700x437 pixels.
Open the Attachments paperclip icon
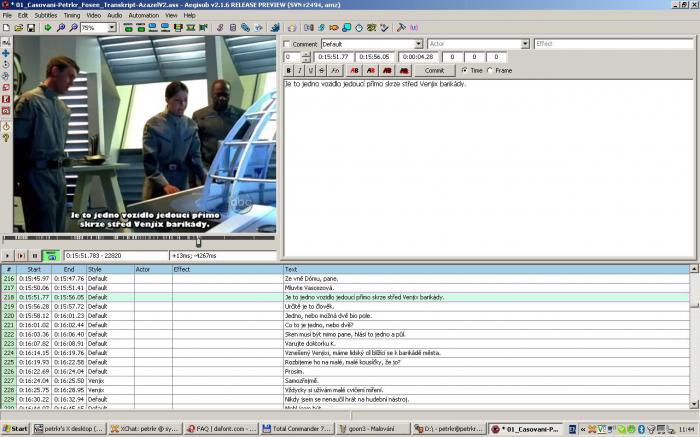pos(245,28)
